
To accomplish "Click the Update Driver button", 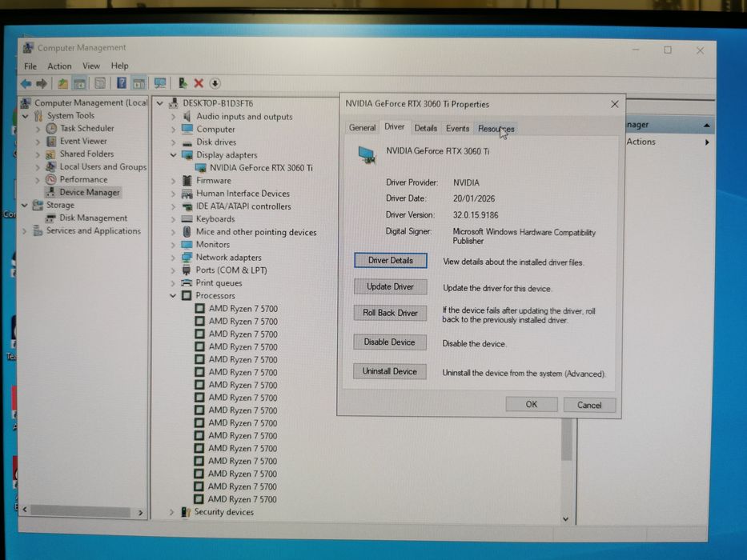I will click(x=390, y=286).
